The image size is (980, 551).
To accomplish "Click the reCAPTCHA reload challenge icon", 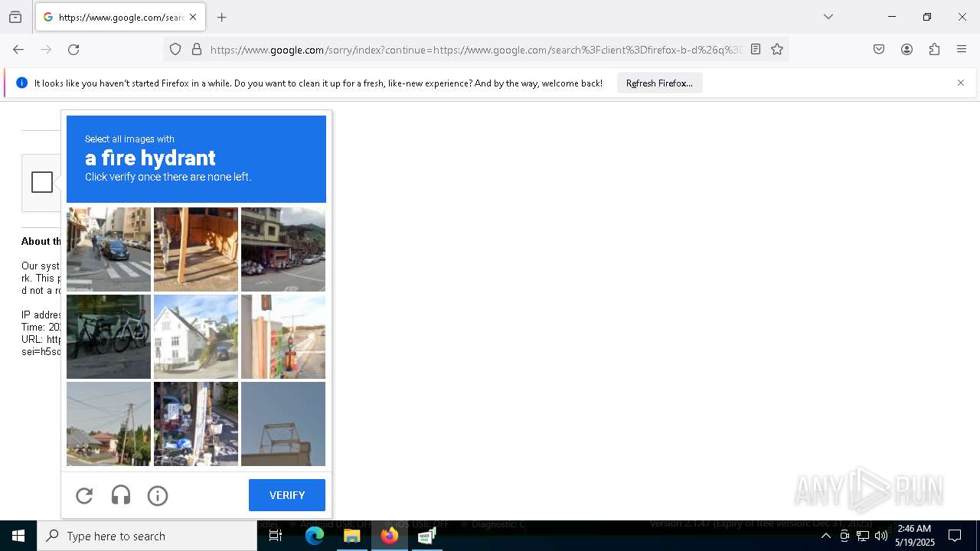I will 84,496.
